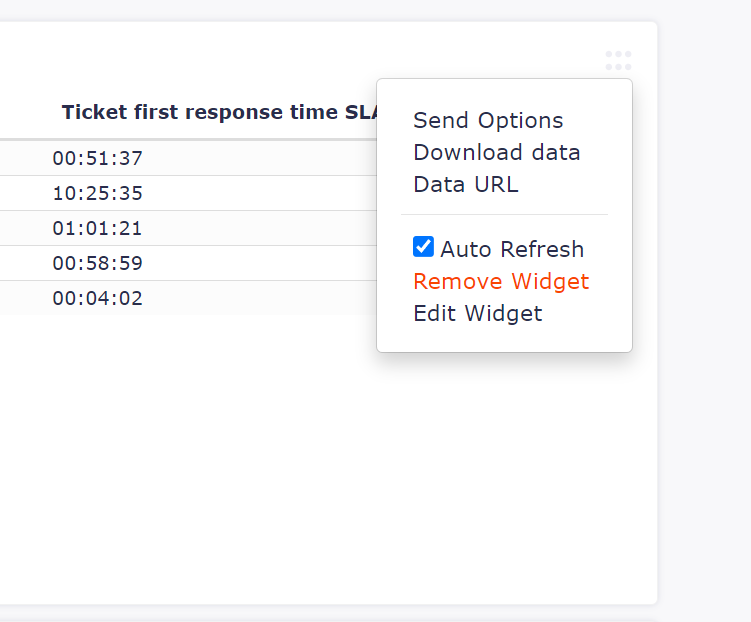Screen dimensions: 751x622
Task: Click blank menu padding beneath Edit Widget
Action: point(504,339)
